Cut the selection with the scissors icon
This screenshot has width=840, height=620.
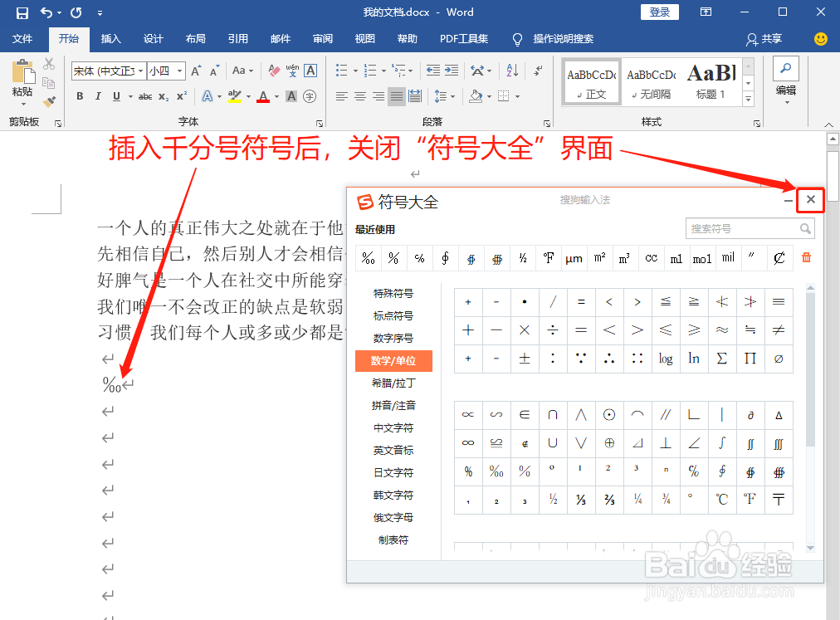[x=49, y=64]
